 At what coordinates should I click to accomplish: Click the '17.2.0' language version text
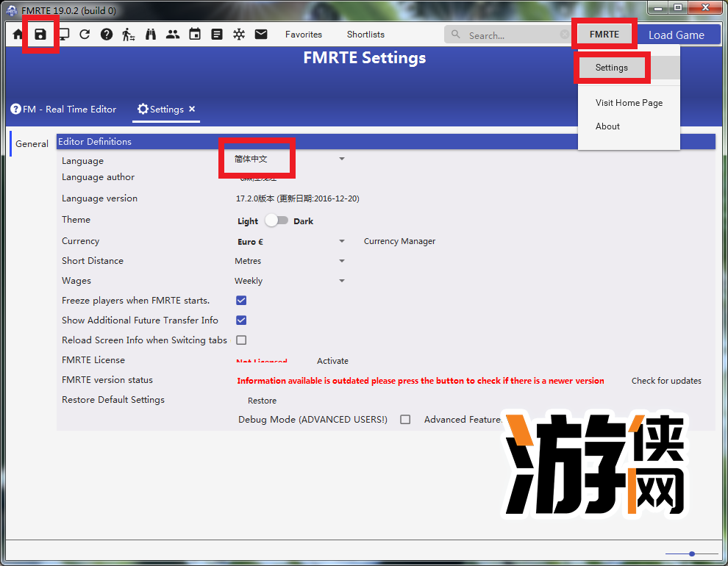(298, 198)
